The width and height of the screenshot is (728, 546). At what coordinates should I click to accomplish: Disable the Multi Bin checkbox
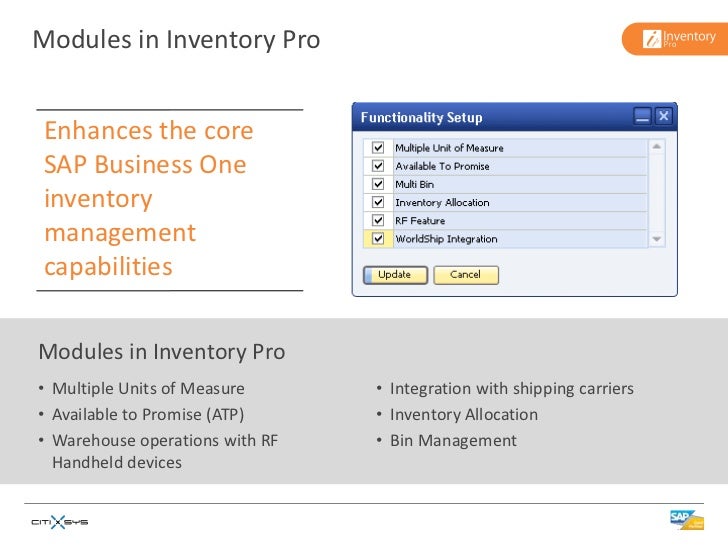(x=378, y=184)
